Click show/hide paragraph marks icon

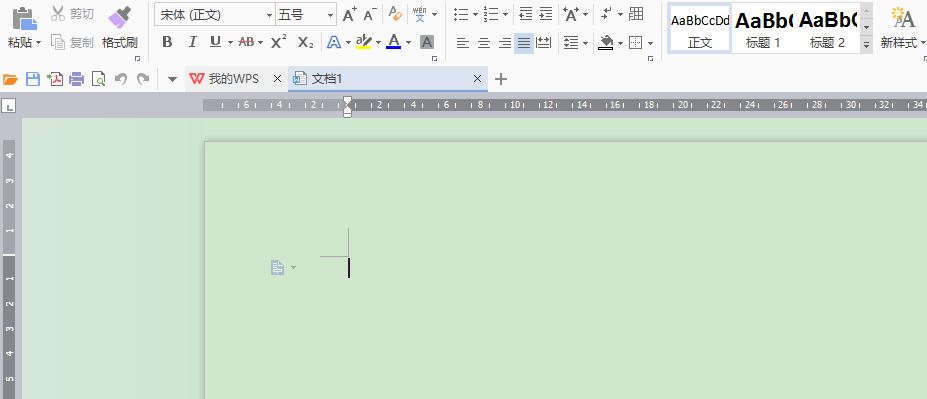[x=606, y=14]
